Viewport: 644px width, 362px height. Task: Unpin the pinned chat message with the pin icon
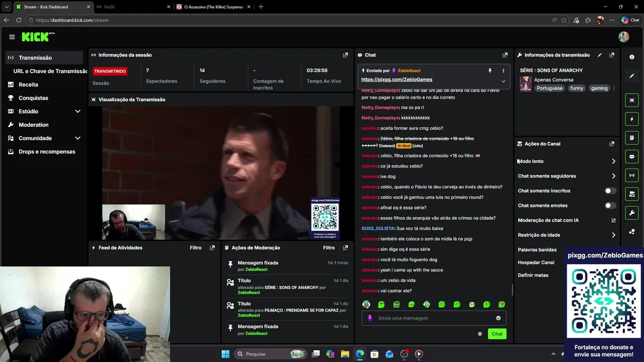pos(490,71)
